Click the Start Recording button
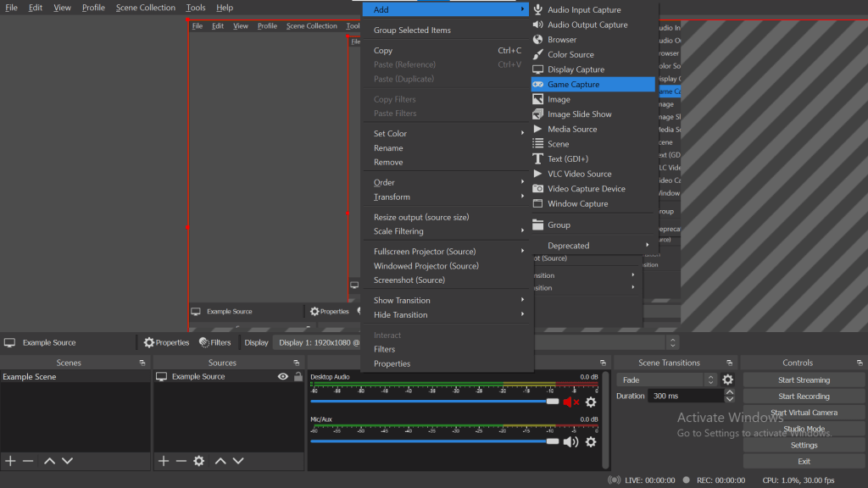This screenshot has height=488, width=868. click(803, 396)
